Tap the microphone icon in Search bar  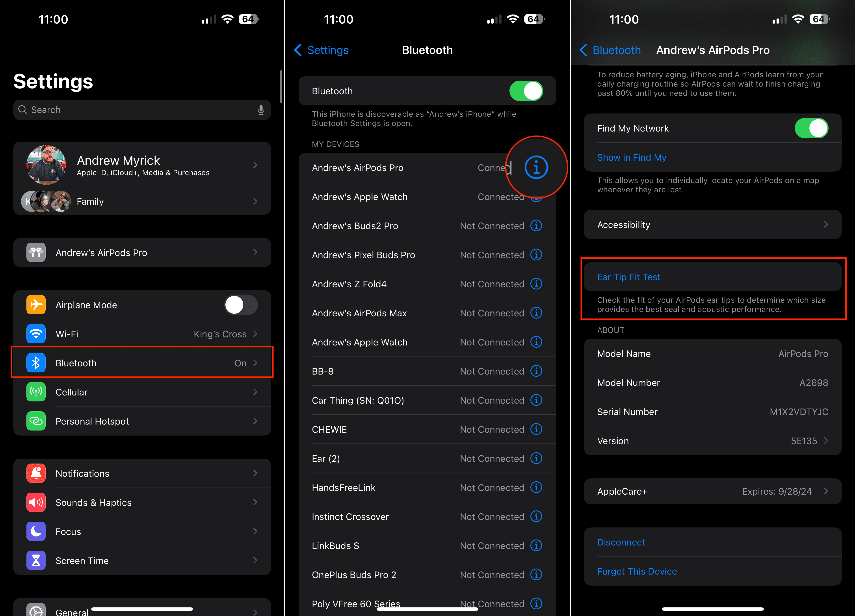coord(260,110)
